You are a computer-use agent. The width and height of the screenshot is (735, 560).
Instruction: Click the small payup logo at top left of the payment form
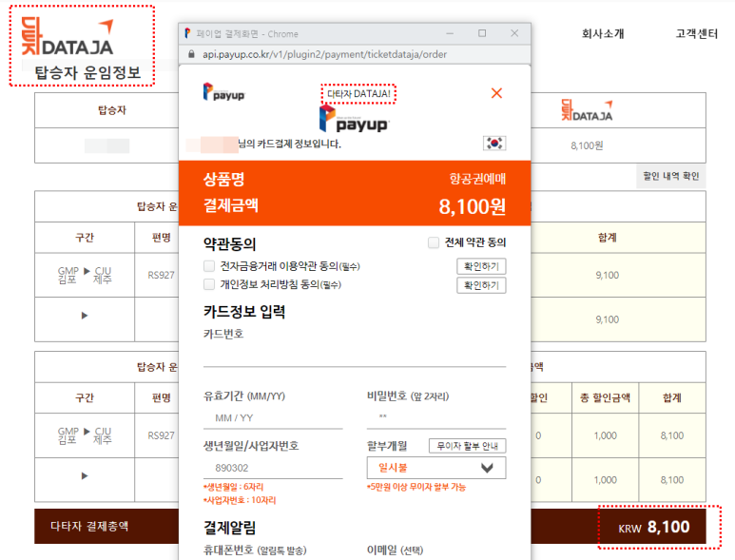click(x=223, y=92)
